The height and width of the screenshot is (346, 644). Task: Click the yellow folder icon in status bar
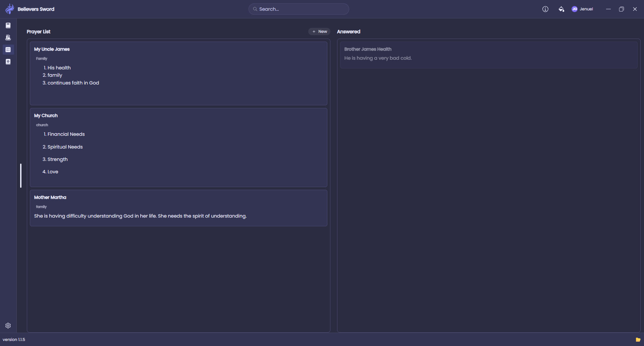(x=638, y=340)
